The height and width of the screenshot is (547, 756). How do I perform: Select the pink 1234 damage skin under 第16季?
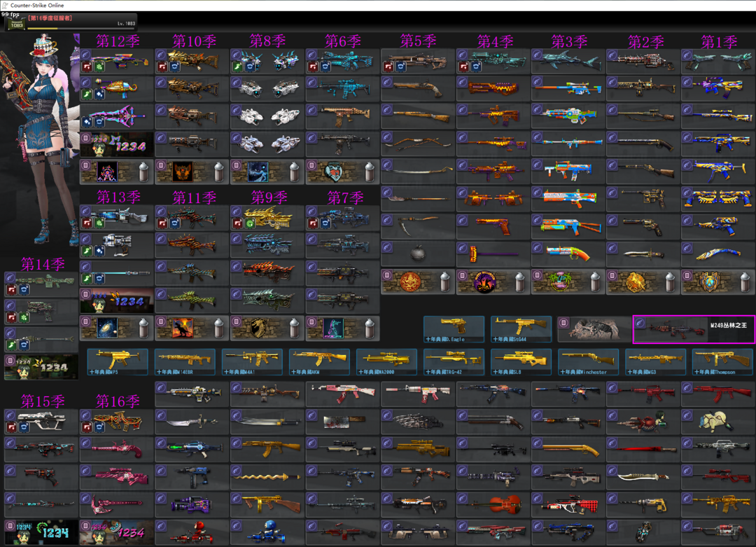pyautogui.click(x=117, y=532)
